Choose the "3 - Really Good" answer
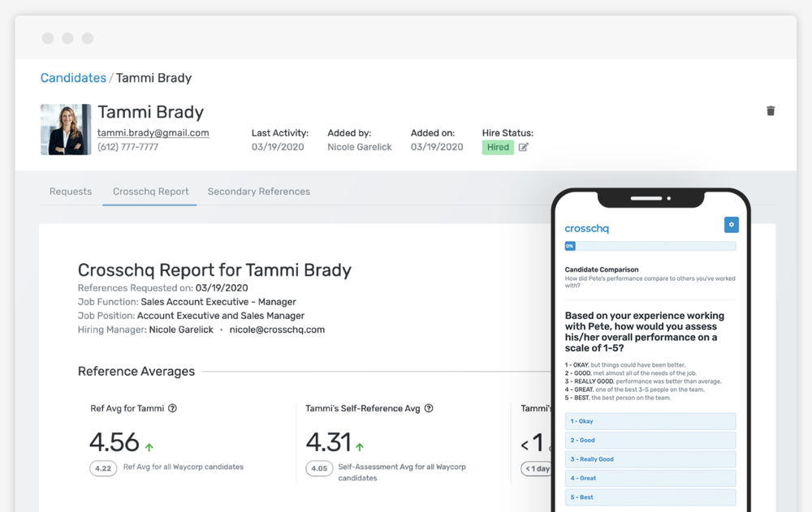 (650, 459)
